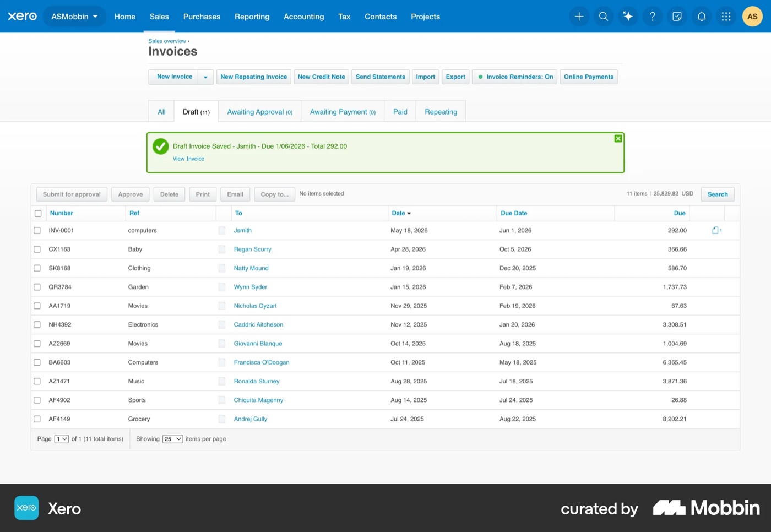Click the attachment icon on INV-0001 row
Viewport: 771px width, 532px height.
pyautogui.click(x=716, y=230)
